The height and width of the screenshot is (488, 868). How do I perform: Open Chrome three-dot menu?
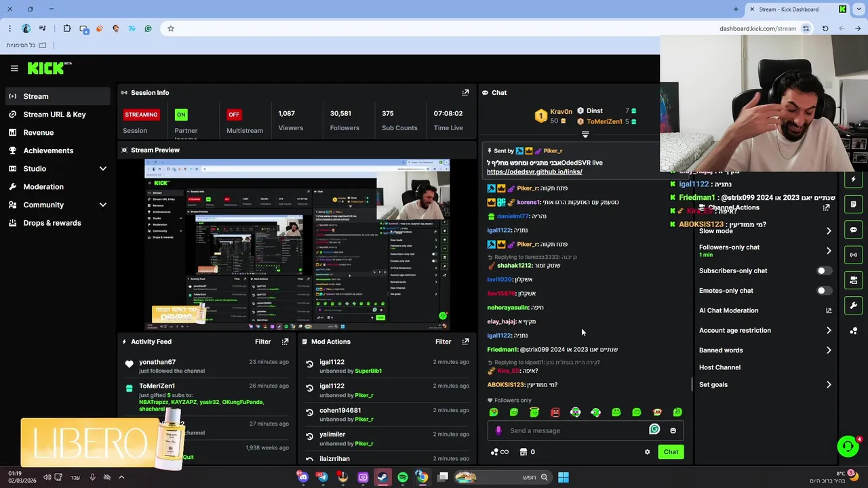coord(9,28)
